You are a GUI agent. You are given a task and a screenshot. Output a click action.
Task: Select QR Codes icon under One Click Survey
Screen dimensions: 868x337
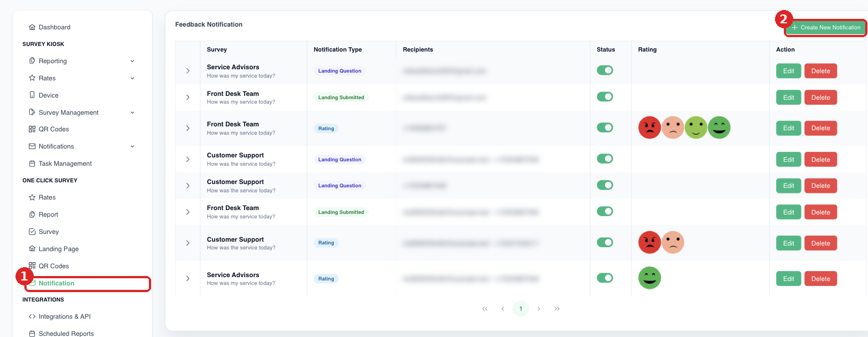click(x=32, y=266)
